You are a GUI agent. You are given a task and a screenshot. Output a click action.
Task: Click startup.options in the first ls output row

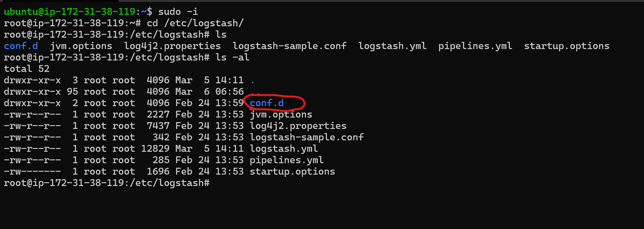[567, 46]
